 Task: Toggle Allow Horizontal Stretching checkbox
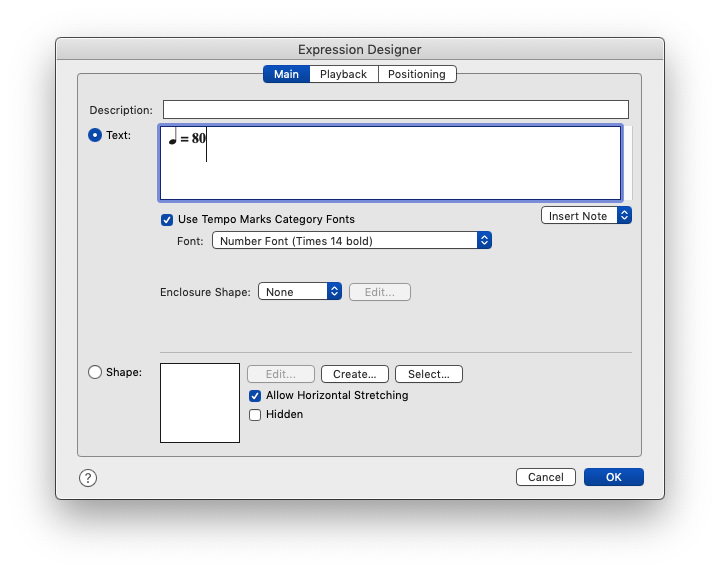[x=255, y=396]
